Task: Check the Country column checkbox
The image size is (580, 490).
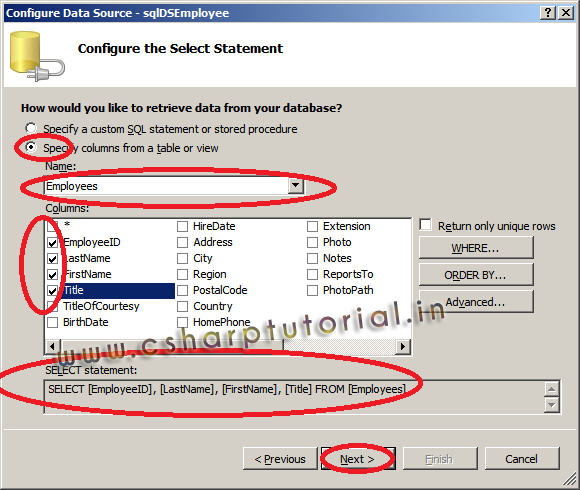Action: tap(182, 306)
